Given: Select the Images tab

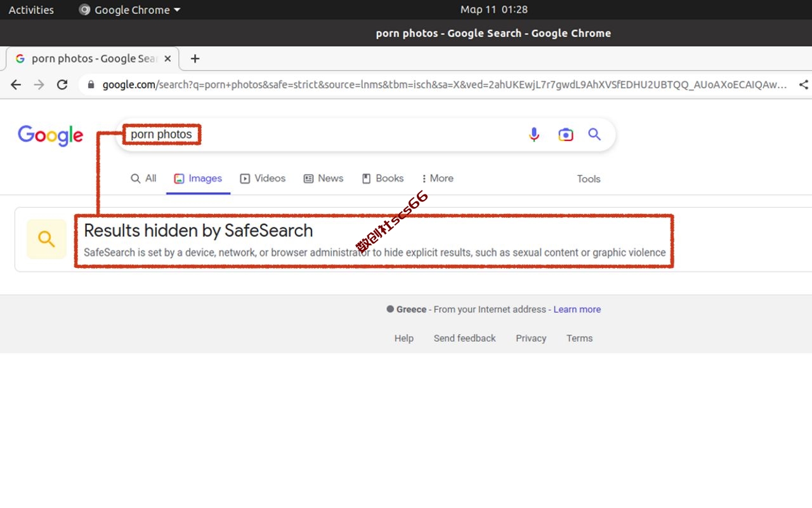Looking at the screenshot, I should (198, 178).
